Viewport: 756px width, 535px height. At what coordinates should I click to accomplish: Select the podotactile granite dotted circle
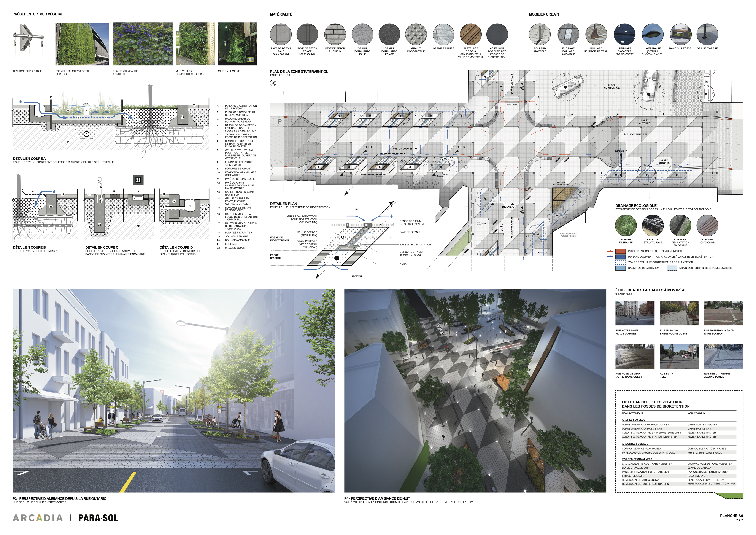(x=416, y=34)
